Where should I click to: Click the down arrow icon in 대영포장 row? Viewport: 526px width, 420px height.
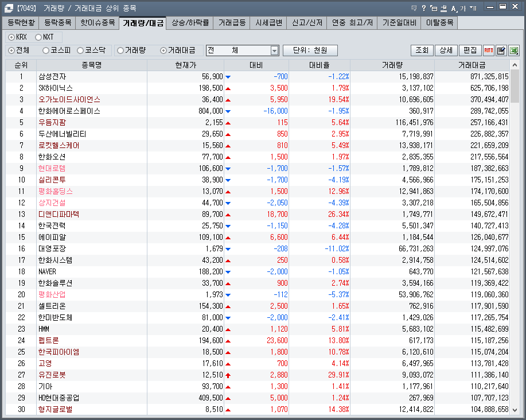pyautogui.click(x=228, y=249)
